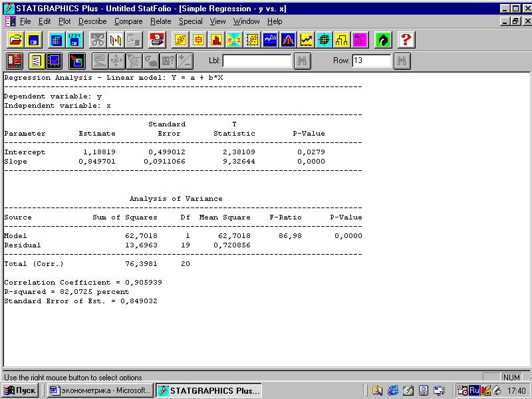
Task: Click R-squared = 82,0725 percent line
Action: 66,292
